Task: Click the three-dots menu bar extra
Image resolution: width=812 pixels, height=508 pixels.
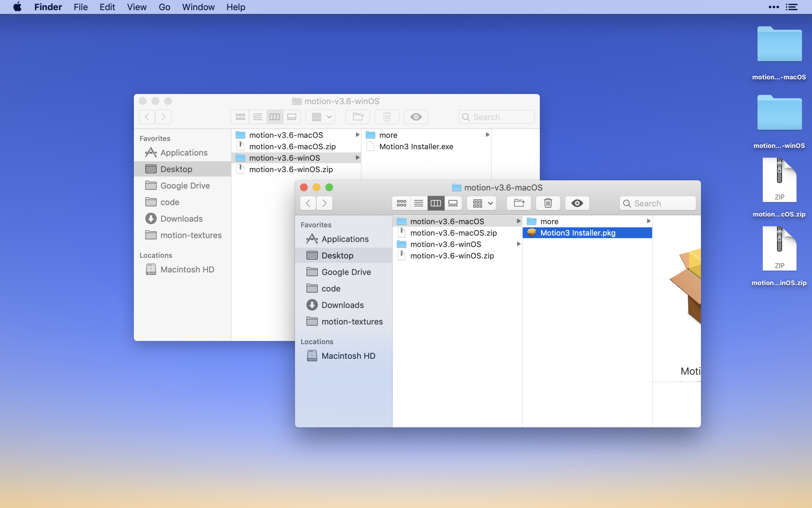Action: pyautogui.click(x=773, y=7)
